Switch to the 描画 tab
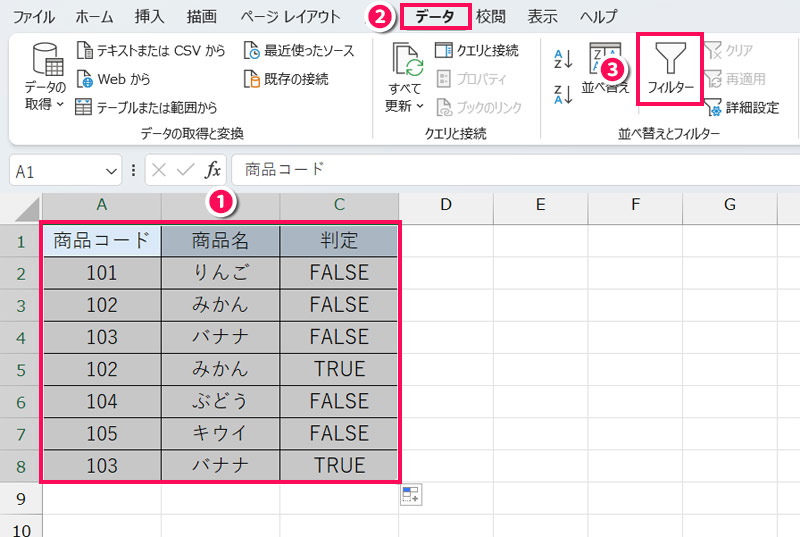 coord(202,17)
